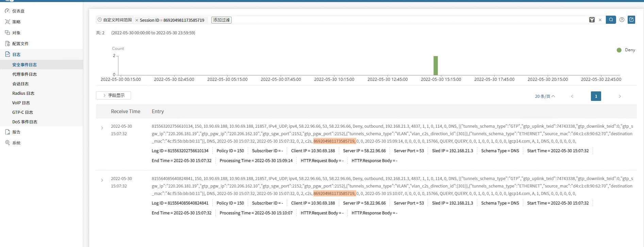This screenshot has width=644, height=247.
Task: Expand the second log entry row
Action: [102, 180]
